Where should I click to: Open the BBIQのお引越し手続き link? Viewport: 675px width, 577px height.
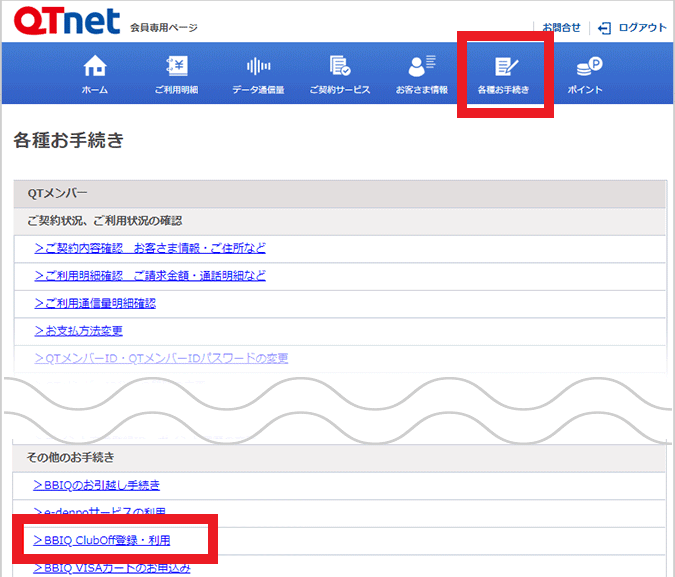96,485
